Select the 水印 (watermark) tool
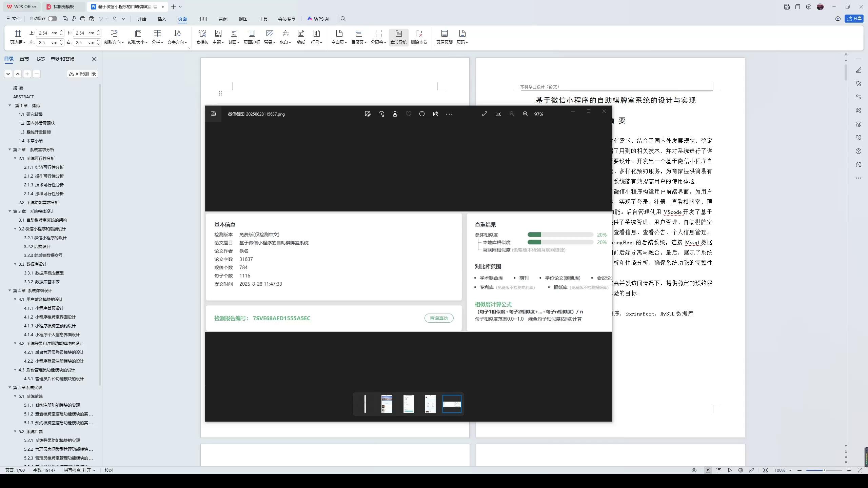The height and width of the screenshot is (488, 868). click(285, 37)
